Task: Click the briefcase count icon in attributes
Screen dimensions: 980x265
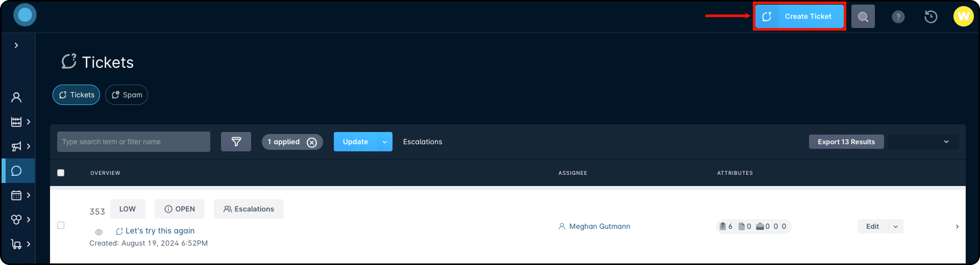Action: click(760, 226)
